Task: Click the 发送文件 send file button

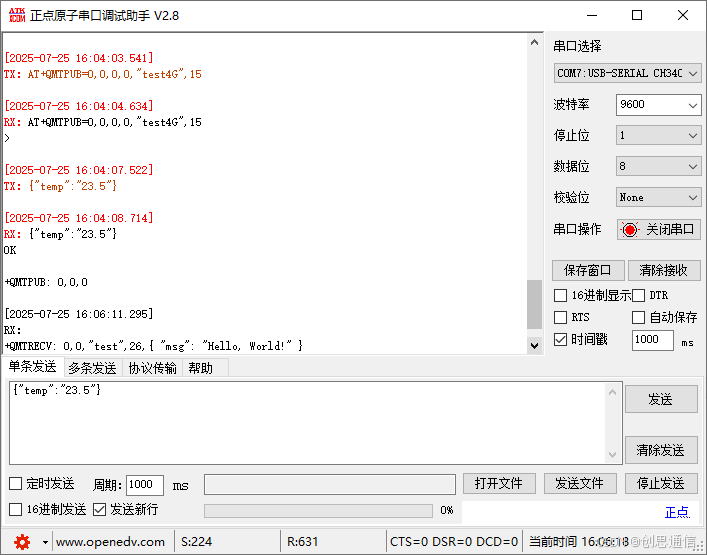Action: point(580,484)
